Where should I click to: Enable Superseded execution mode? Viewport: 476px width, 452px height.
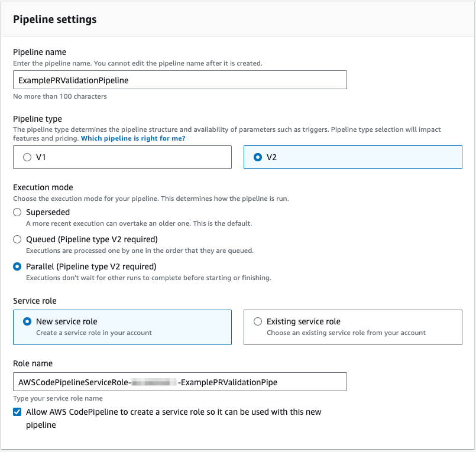coord(17,212)
